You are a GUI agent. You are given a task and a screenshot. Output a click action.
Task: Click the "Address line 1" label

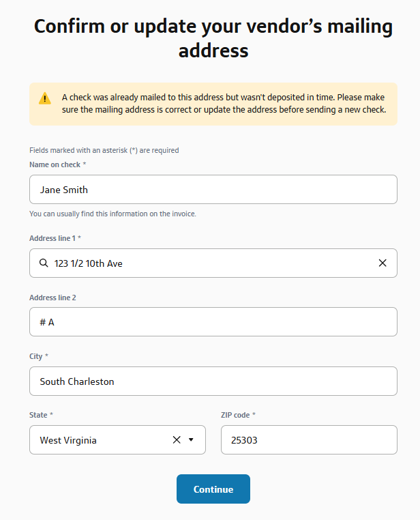(x=55, y=238)
